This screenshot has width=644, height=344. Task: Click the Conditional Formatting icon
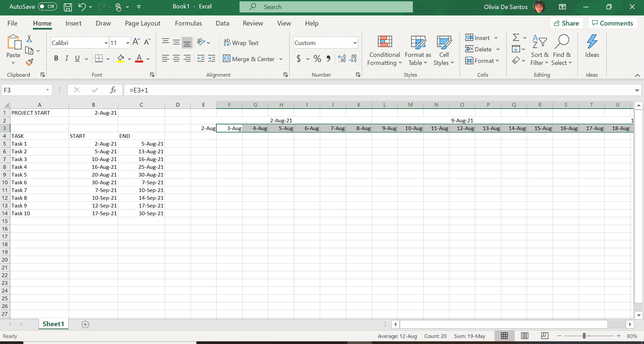tap(385, 42)
